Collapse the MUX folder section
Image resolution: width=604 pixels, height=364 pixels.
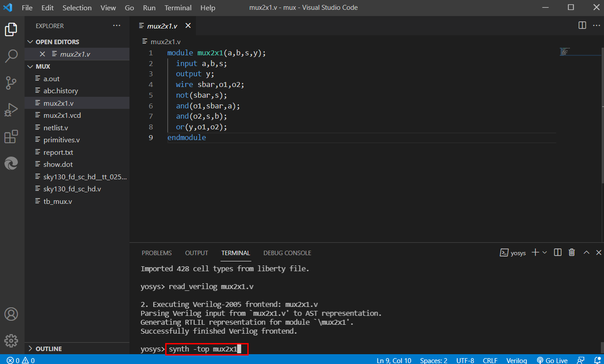point(77,66)
